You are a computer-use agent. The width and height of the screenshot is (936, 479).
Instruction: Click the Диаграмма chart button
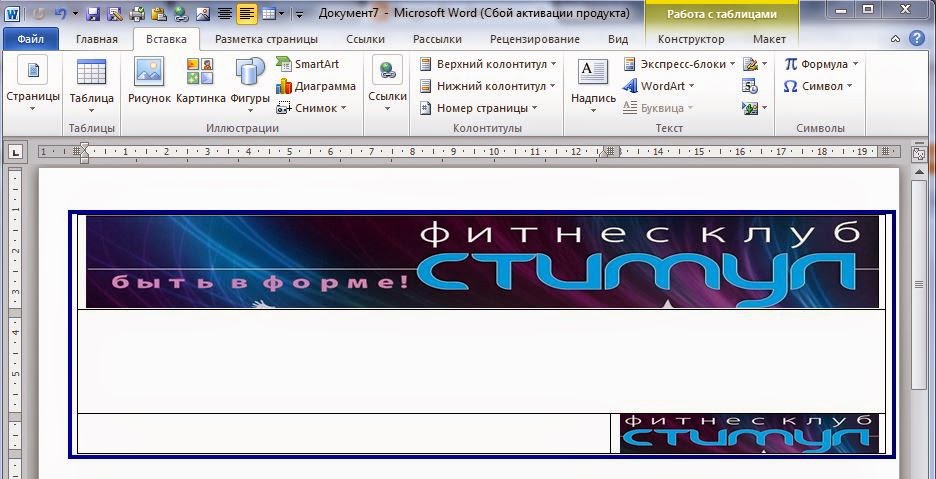point(316,86)
